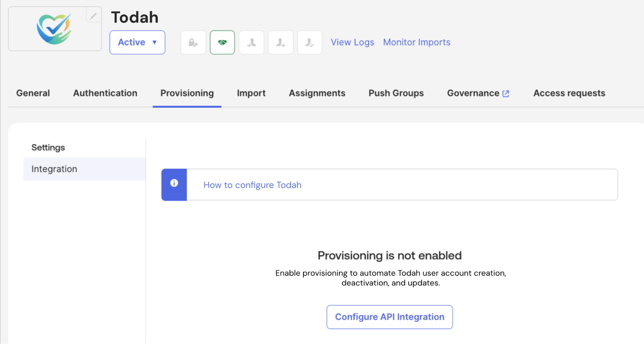Open the app logo edit pencil icon

[93, 15]
